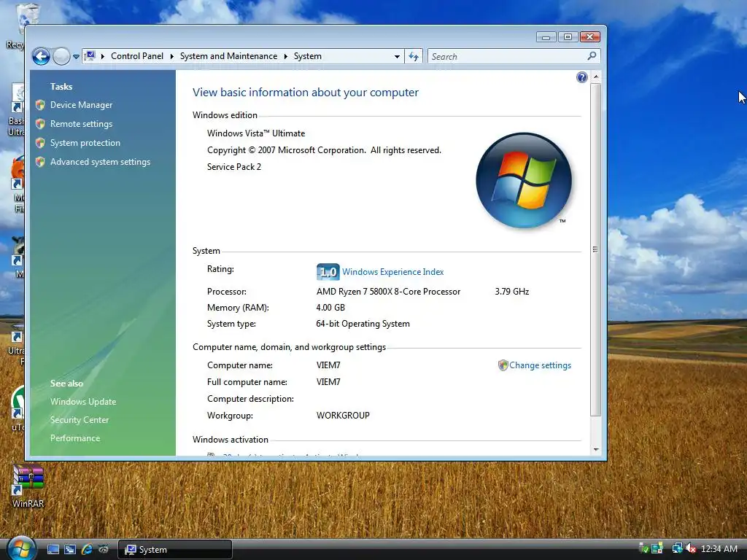Screen dimensions: 747x560
Task: Click the 12:34 AM taskbar clock
Action: click(719, 549)
